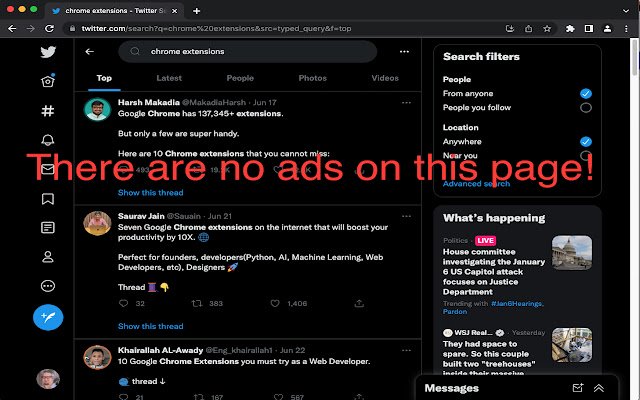Image resolution: width=640 pixels, height=400 pixels.
Task: Open Saurav Jain profile name
Action: coord(141,216)
